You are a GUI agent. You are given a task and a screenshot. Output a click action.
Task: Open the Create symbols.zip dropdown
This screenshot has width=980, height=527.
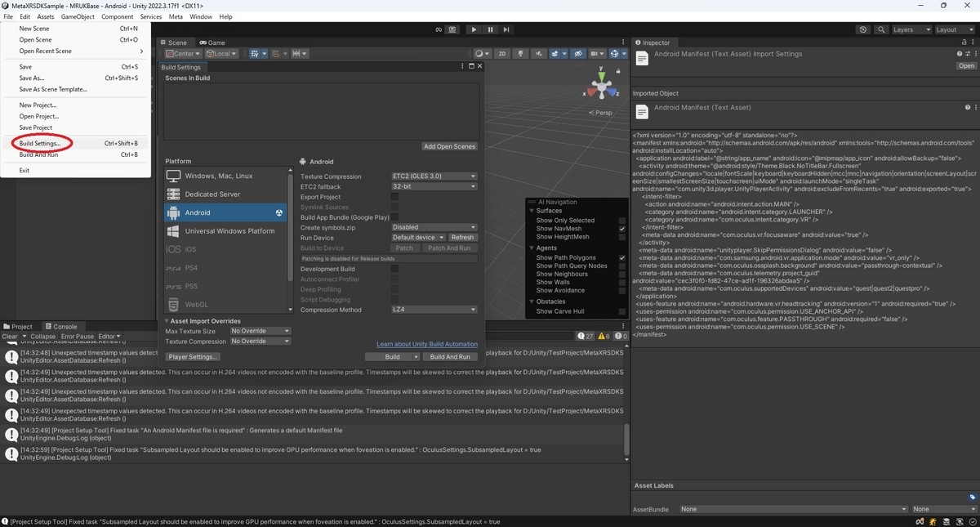coord(434,227)
